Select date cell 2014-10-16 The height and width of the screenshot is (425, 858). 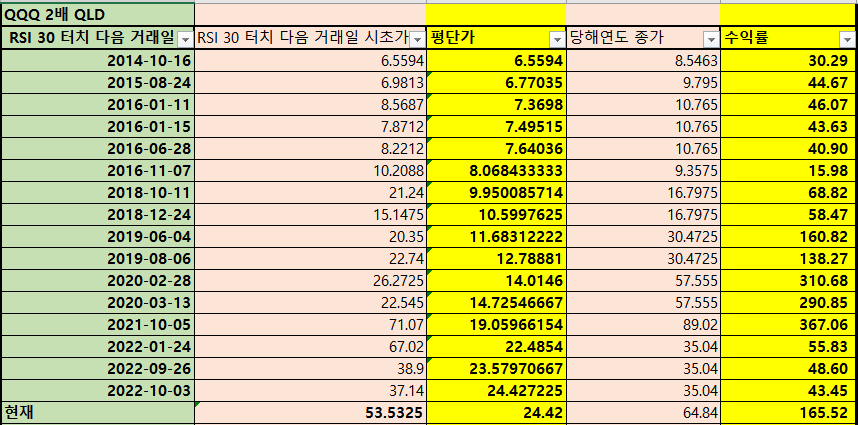(98, 61)
